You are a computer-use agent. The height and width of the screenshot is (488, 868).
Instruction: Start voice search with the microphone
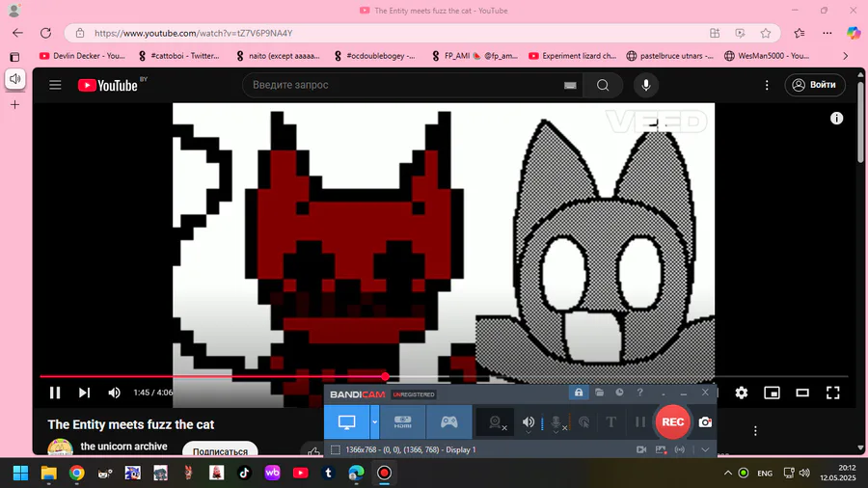[646, 85]
